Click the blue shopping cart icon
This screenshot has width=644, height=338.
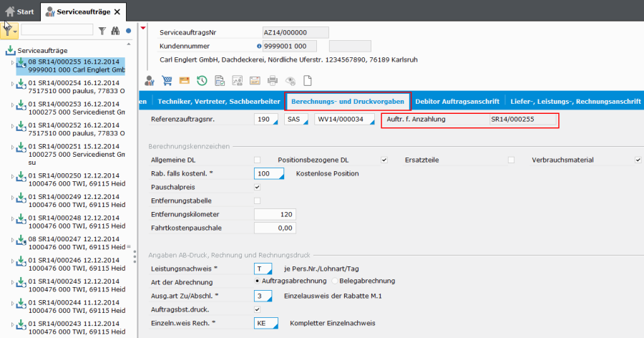167,81
